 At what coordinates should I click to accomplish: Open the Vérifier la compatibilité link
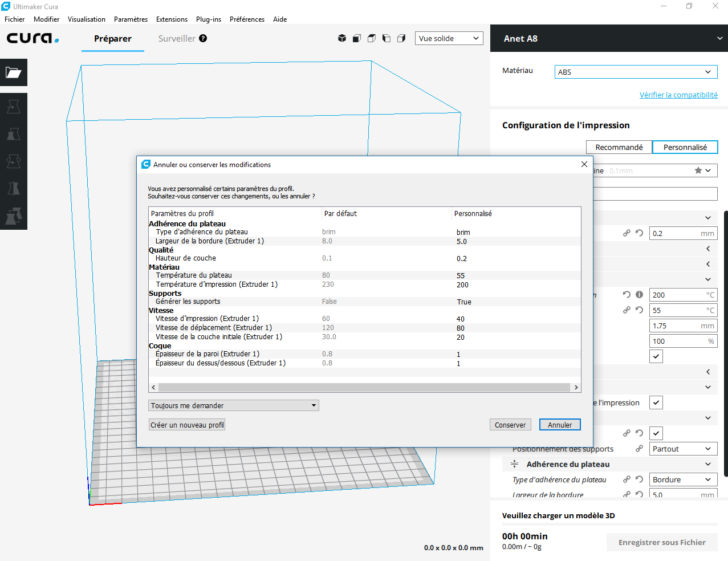(678, 95)
